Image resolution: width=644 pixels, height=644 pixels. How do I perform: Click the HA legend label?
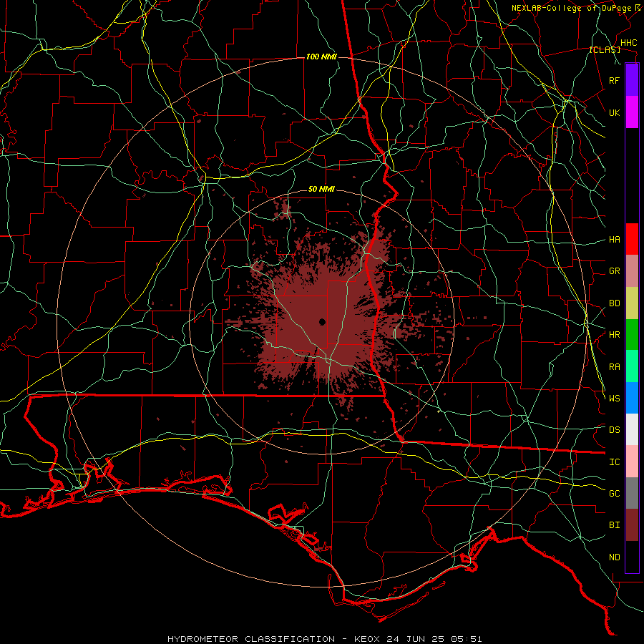click(614, 240)
